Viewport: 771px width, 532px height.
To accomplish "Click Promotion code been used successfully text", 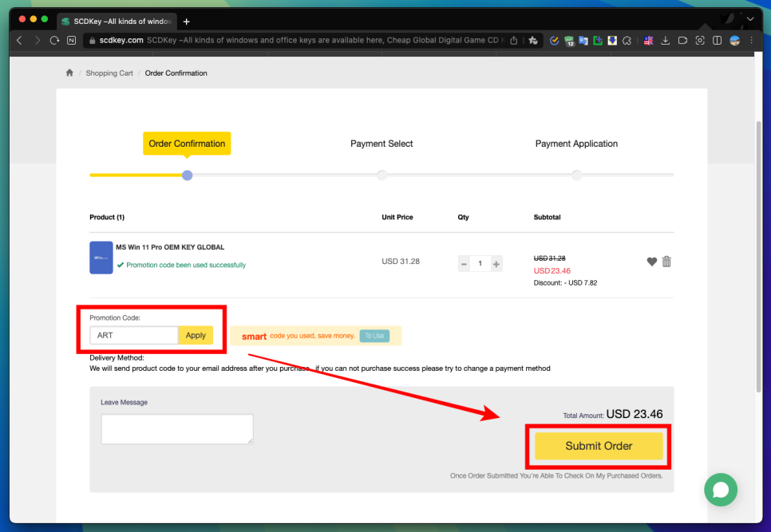I will [186, 265].
